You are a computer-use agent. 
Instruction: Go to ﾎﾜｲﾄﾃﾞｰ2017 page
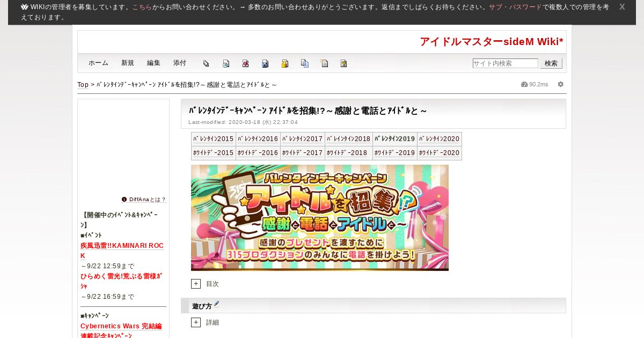(x=303, y=153)
